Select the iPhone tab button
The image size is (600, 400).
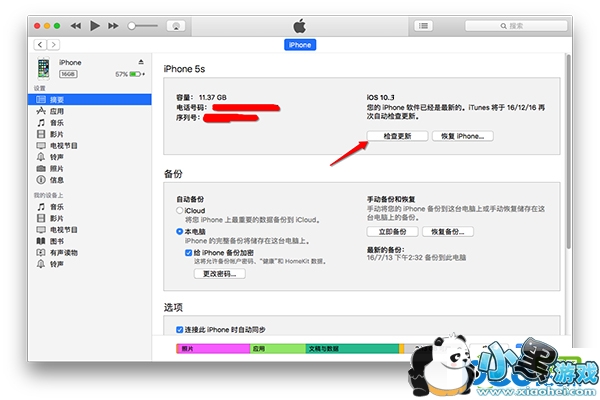coord(300,45)
